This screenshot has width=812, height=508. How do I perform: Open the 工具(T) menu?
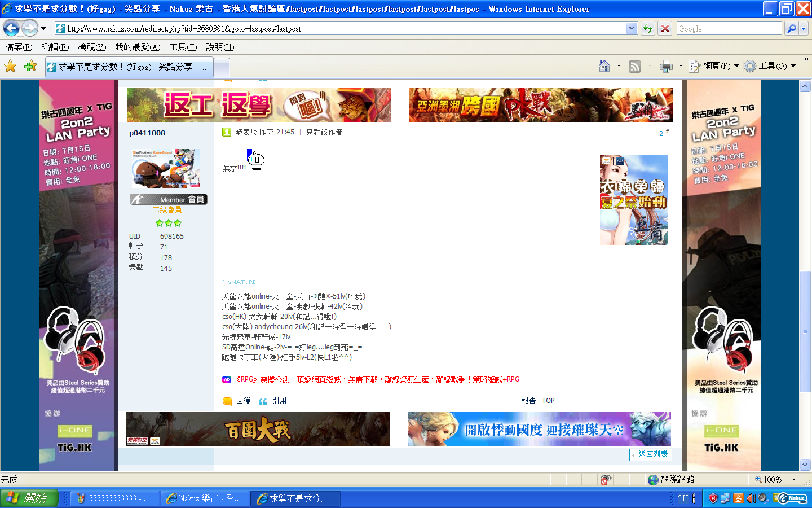click(183, 47)
